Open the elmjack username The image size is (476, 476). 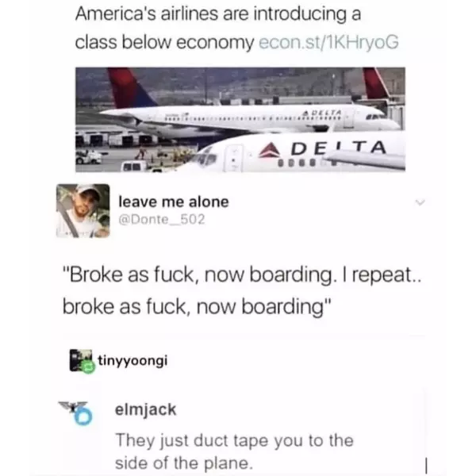[145, 410]
